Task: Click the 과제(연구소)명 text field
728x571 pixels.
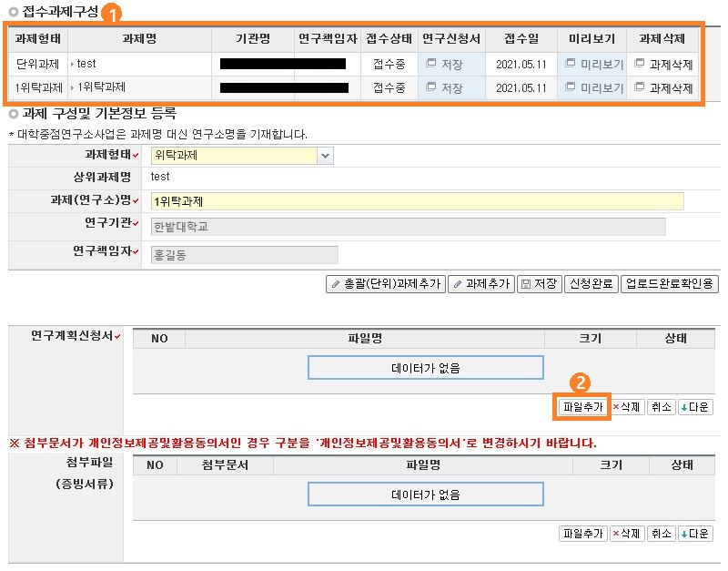Action: (417, 201)
